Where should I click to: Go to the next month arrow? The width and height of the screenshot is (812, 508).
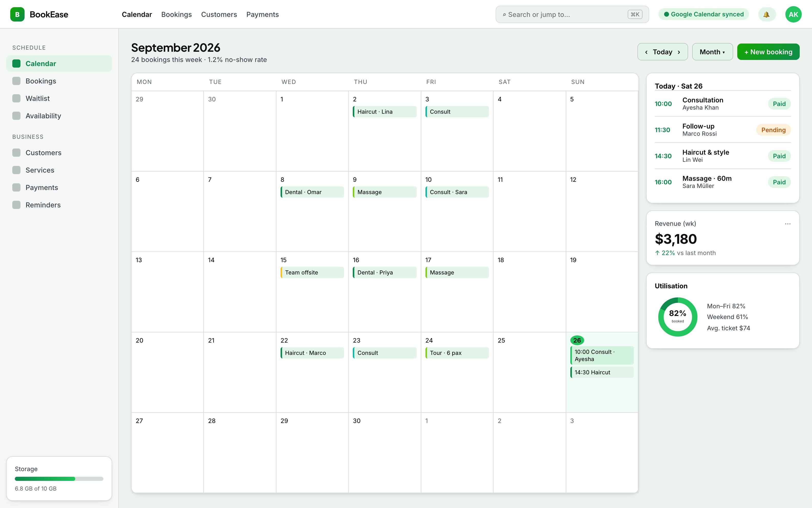tap(679, 52)
